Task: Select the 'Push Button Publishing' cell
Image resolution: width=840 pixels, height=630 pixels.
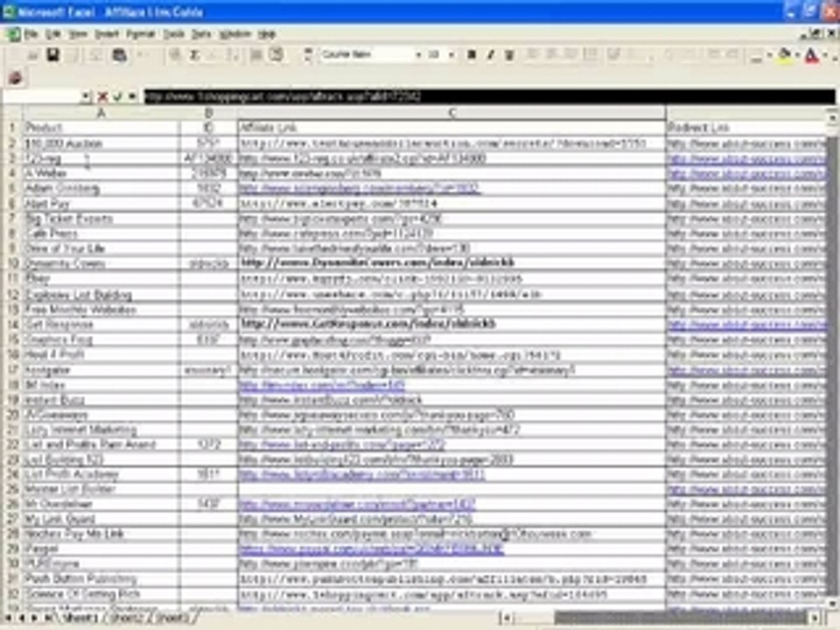Action: pos(101,579)
